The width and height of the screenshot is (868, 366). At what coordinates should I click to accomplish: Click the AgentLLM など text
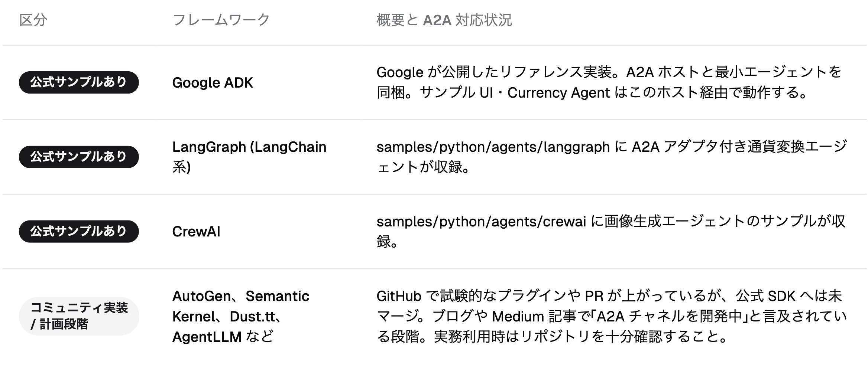coord(223,337)
